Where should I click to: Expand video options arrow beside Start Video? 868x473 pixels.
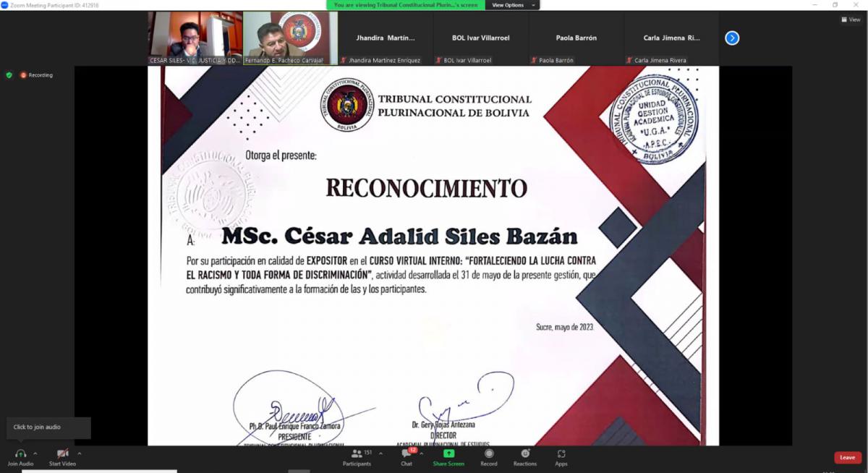[x=79, y=453]
